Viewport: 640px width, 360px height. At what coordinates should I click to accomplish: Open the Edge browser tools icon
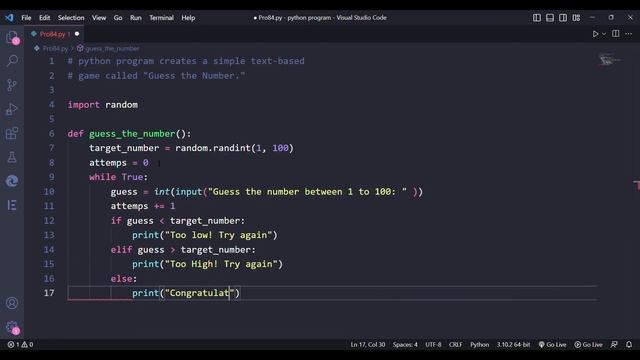(12, 181)
